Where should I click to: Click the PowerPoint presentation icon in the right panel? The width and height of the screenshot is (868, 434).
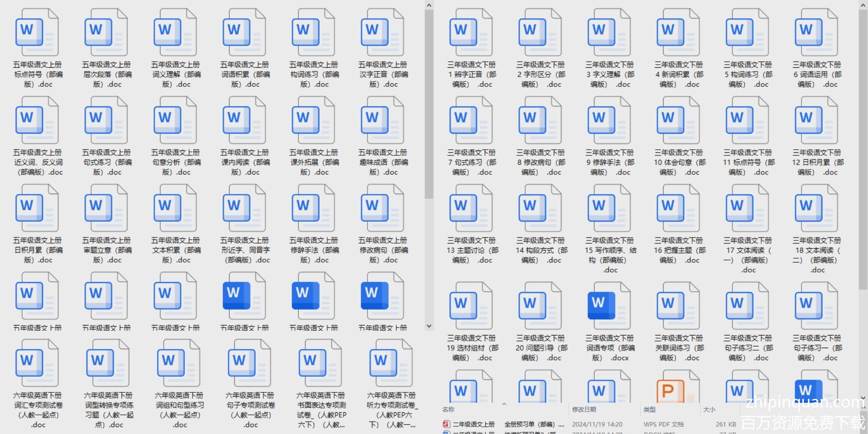point(678,386)
